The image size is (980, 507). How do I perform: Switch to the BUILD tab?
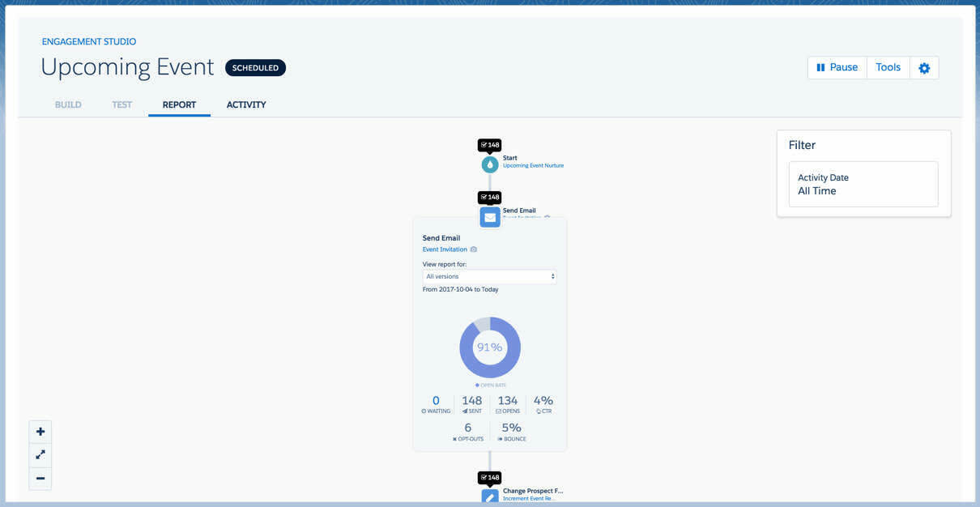(x=68, y=104)
